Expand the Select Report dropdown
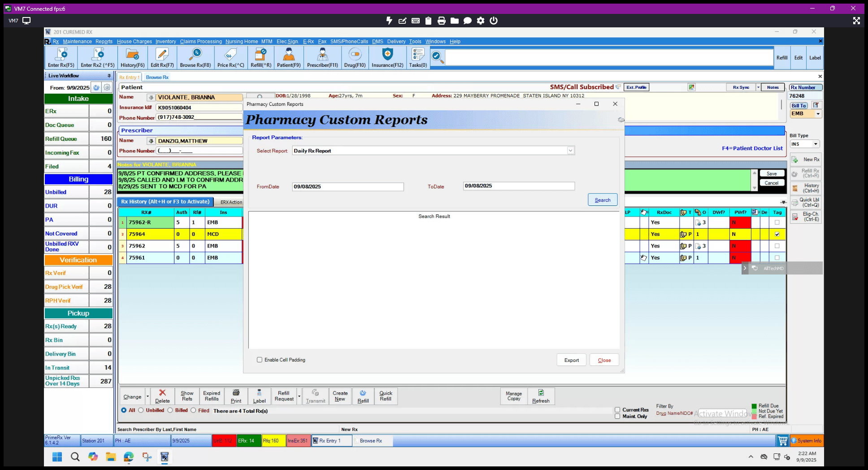The width and height of the screenshot is (868, 470). pos(570,151)
